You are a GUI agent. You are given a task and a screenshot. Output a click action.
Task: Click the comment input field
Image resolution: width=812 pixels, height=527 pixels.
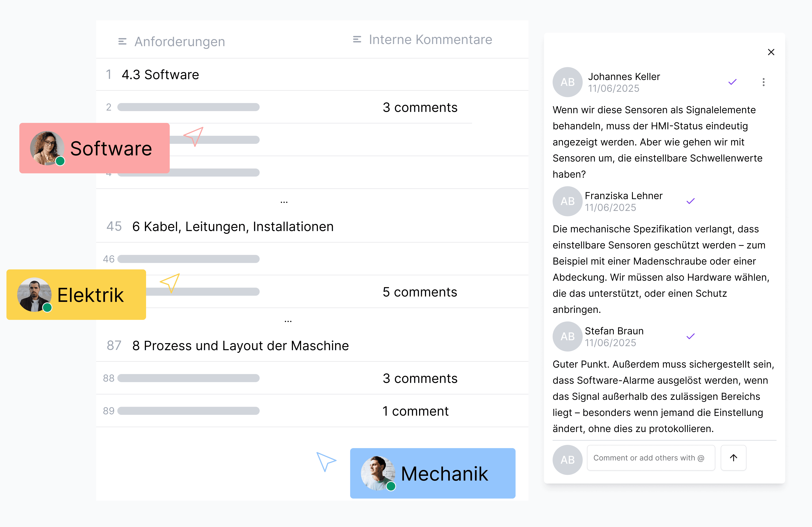650,458
